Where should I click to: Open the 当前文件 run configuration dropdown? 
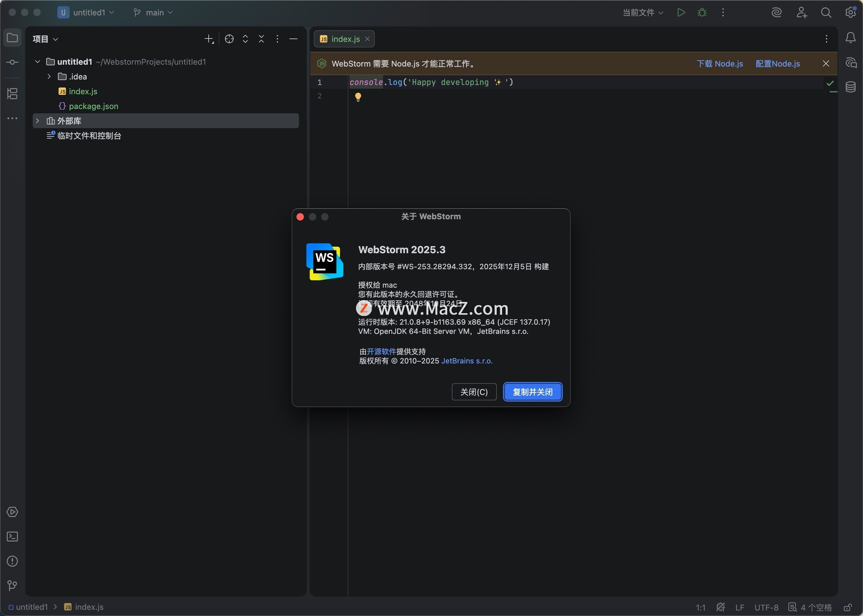pyautogui.click(x=643, y=13)
